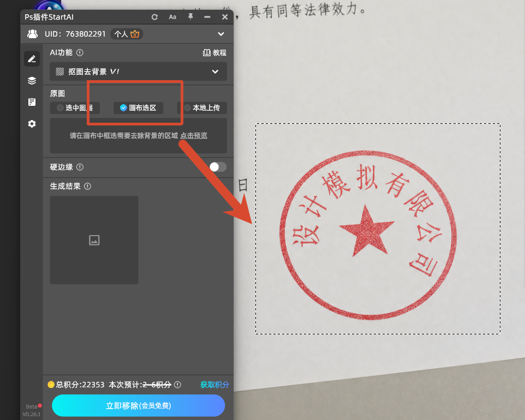Viewport: 525px width, 420px height.
Task: Select the 选中图层 radio option
Action: 75,108
